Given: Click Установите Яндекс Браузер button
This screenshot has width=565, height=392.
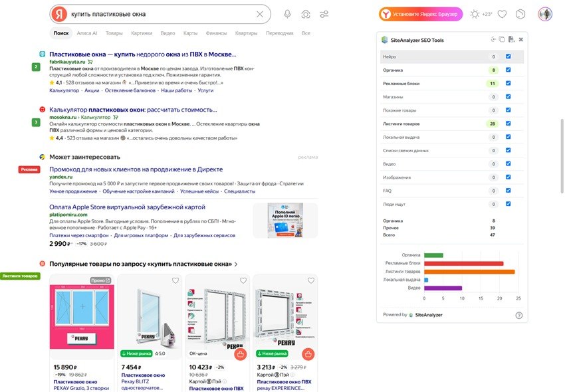Looking at the screenshot, I should tap(421, 14).
